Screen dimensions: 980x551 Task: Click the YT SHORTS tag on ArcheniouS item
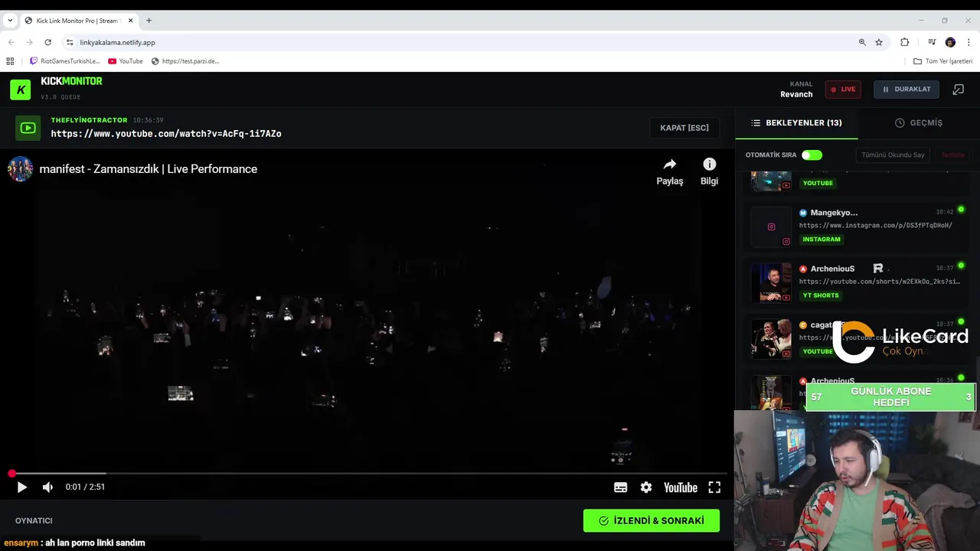point(821,295)
